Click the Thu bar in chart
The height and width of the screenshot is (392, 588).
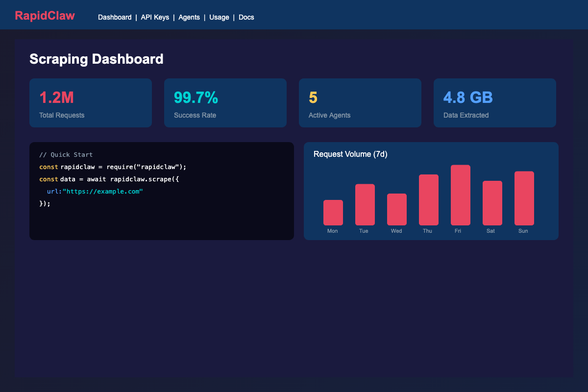429,200
